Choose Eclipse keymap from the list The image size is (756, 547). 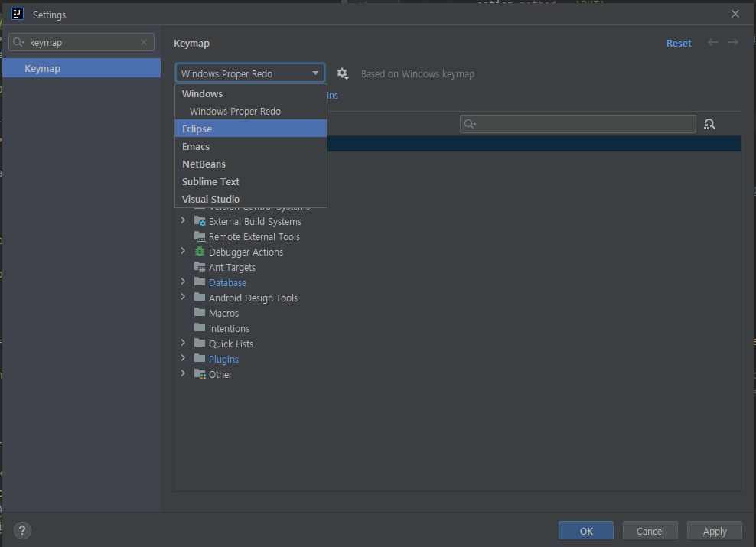coord(251,129)
